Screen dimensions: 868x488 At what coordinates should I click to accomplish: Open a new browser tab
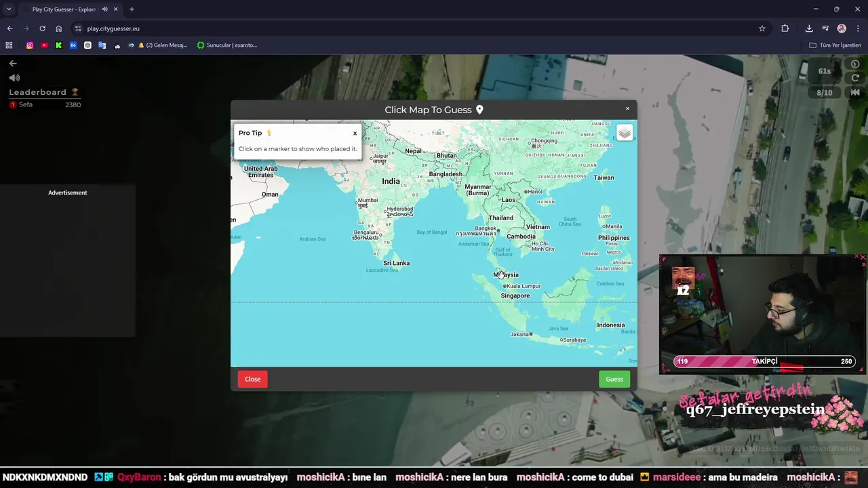click(x=132, y=9)
